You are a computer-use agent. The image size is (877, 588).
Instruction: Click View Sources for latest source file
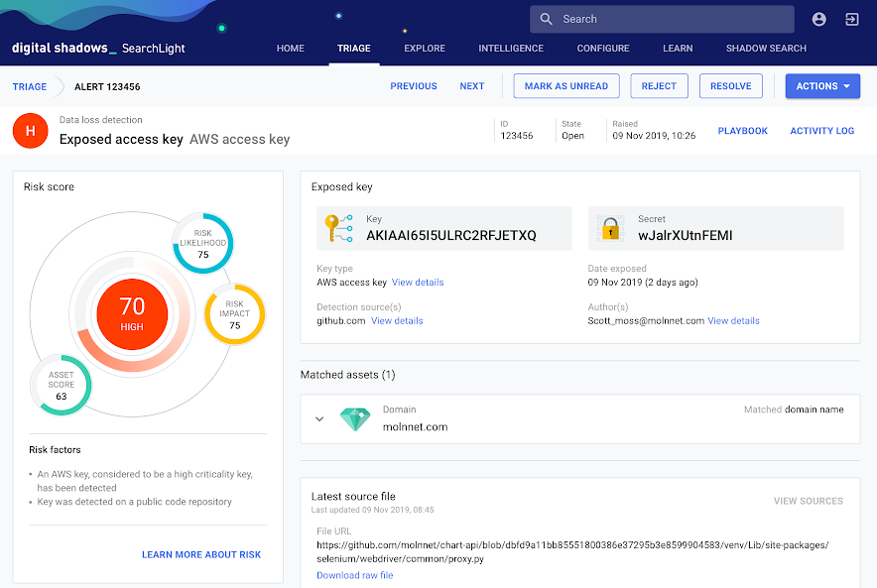(x=808, y=501)
